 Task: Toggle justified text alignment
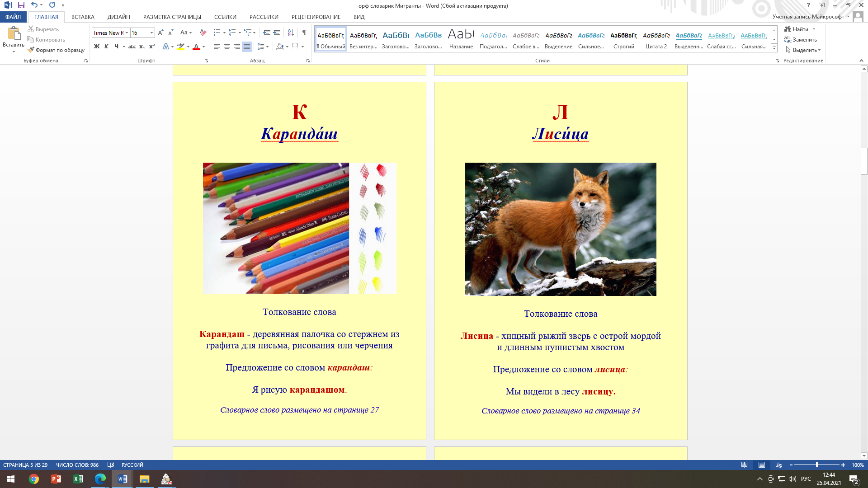coord(247,47)
